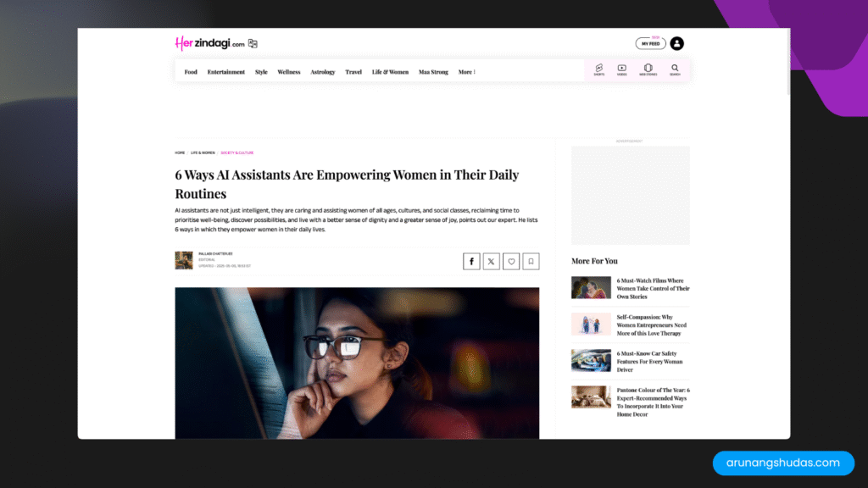
Task: Click the author avatar photo
Action: (184, 260)
